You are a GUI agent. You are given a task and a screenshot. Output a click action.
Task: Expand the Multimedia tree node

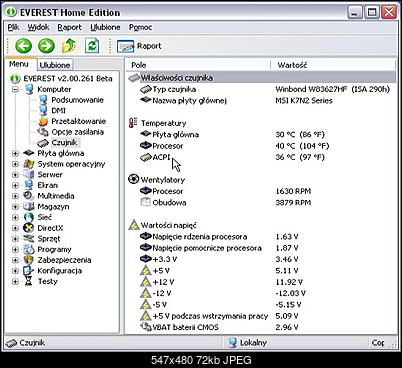15,196
